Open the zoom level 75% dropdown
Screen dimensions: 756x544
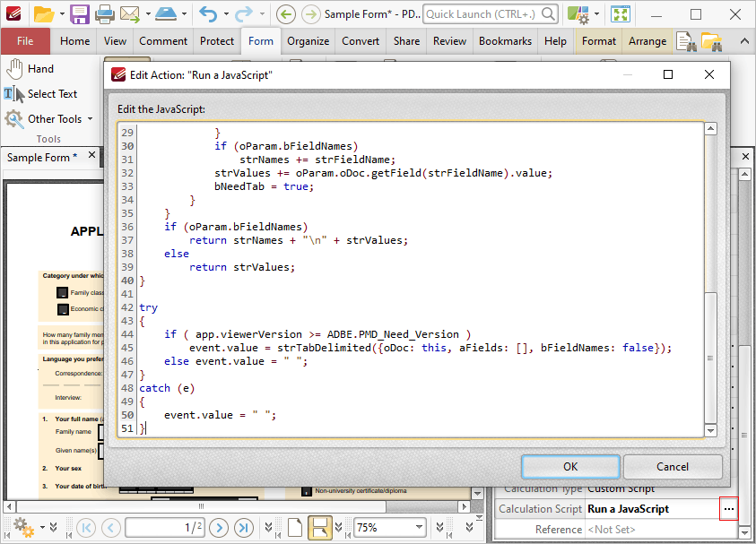[x=419, y=528]
